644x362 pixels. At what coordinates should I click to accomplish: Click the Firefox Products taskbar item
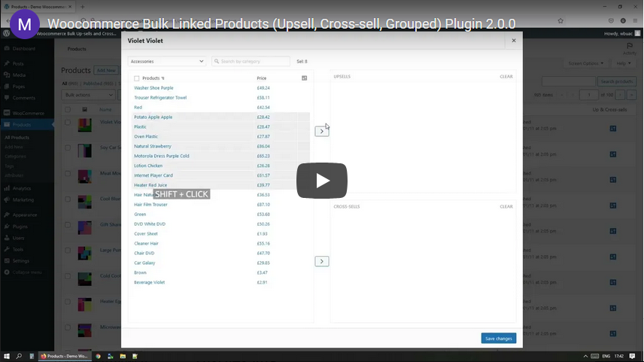[64, 356]
